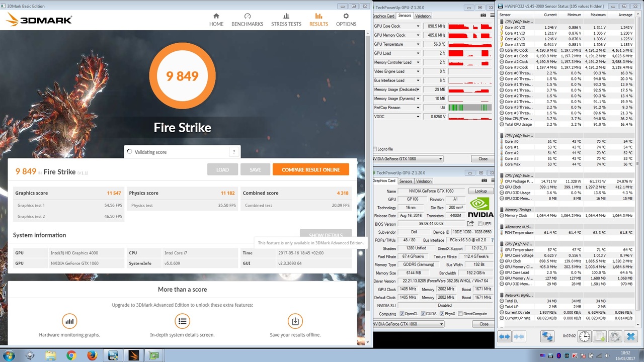This screenshot has height=362, width=644.
Task: Switch to Sensors tab in lower GPU-Z
Action: (x=406, y=181)
